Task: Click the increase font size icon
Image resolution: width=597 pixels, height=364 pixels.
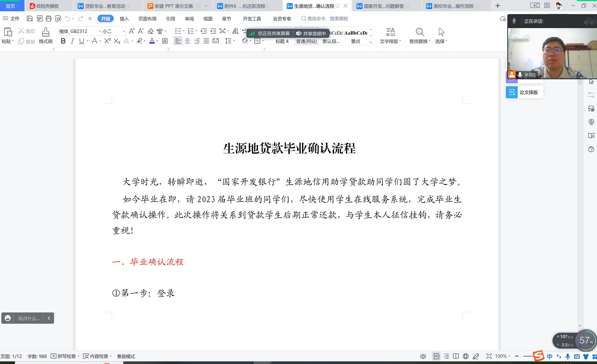Action: coord(131,31)
